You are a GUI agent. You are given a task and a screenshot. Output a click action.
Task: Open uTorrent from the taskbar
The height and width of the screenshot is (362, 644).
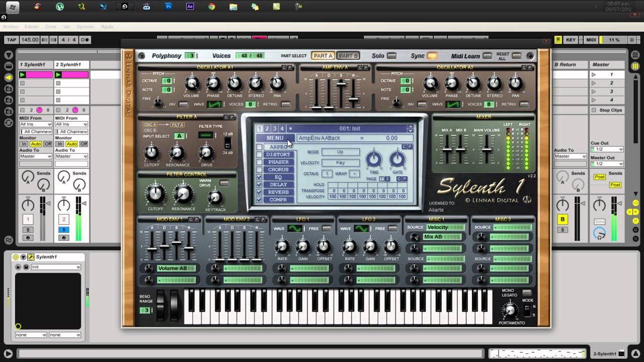coord(60,7)
